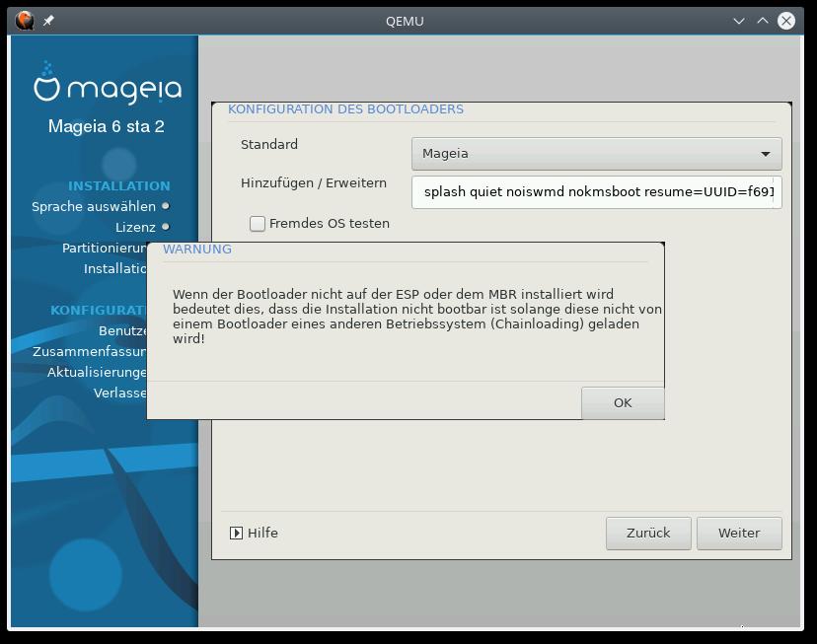Viewport: 817px width, 644px height.
Task: Open the Standard bootloader dropdown
Action: pyautogui.click(x=597, y=154)
